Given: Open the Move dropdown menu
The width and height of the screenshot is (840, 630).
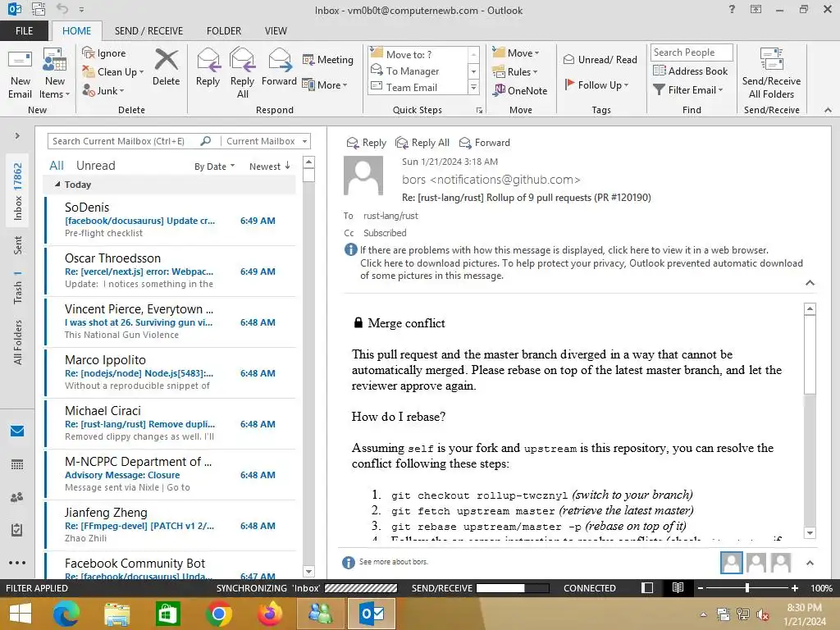Looking at the screenshot, I should click(516, 53).
